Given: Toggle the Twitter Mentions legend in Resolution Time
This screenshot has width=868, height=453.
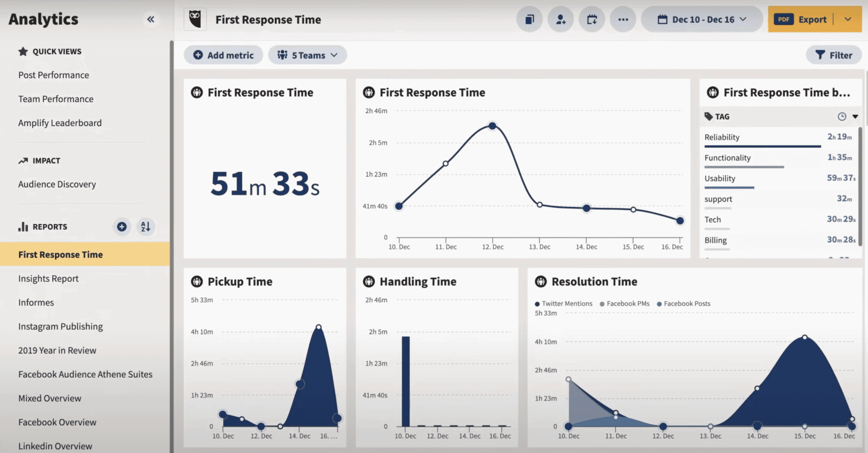Looking at the screenshot, I should 564,303.
